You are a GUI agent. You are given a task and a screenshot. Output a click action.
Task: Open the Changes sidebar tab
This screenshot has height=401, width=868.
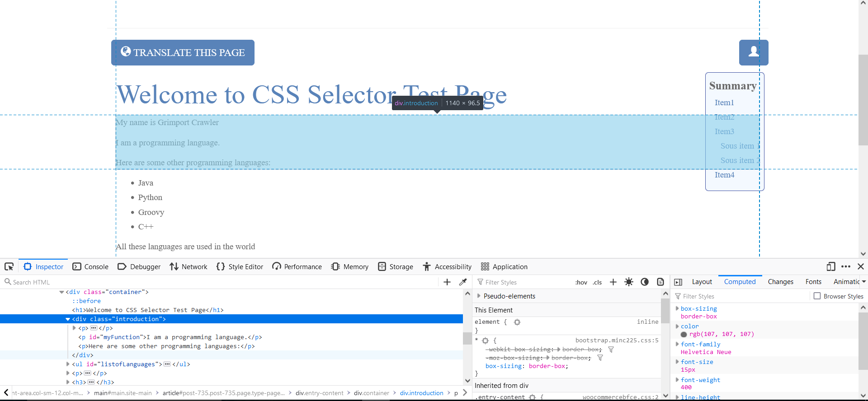[x=780, y=282]
